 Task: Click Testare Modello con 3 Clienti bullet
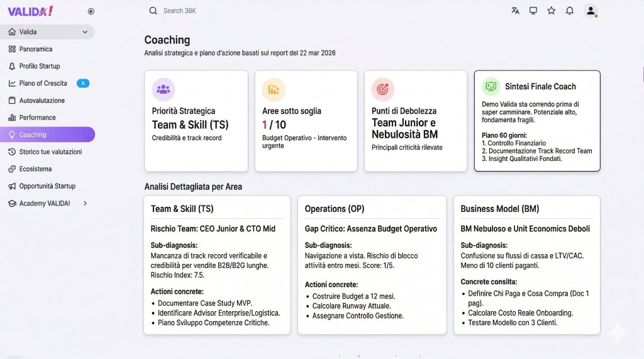tap(513, 323)
